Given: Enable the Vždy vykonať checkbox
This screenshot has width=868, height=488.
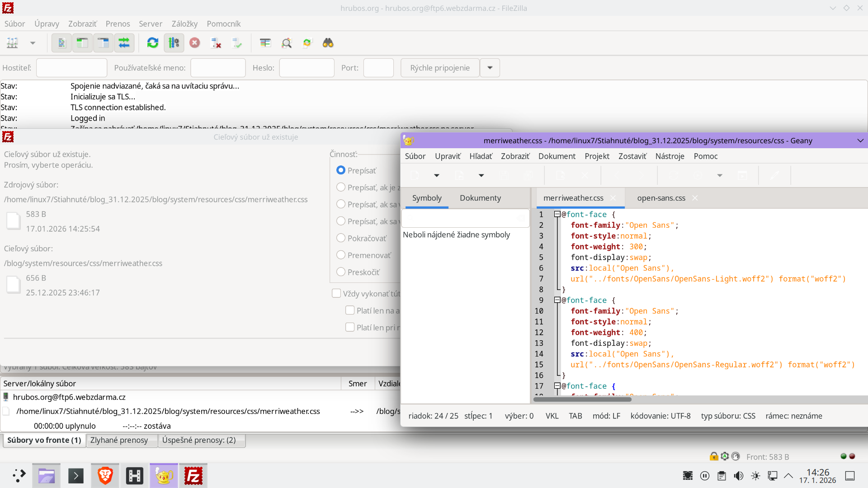Looking at the screenshot, I should 336,294.
